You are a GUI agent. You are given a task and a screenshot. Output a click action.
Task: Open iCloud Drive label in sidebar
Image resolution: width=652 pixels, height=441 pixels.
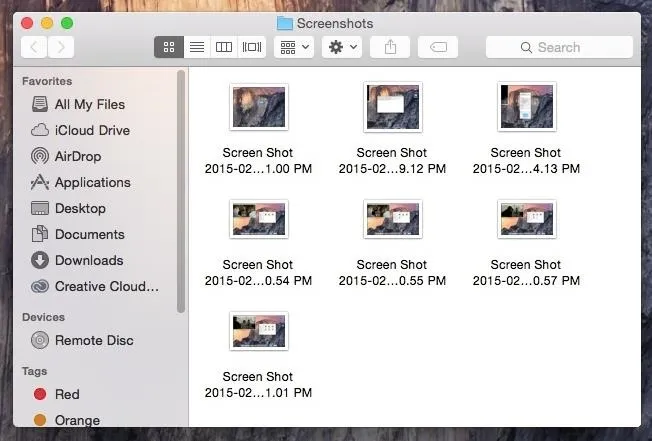tap(92, 130)
